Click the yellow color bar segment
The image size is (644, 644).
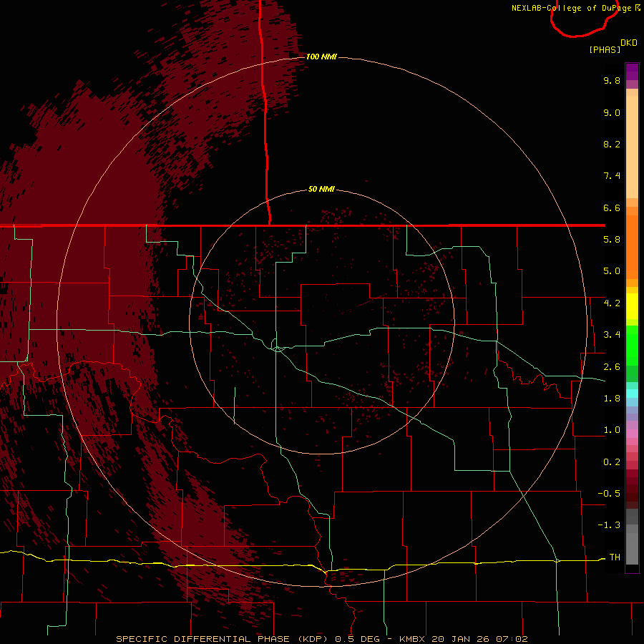click(x=632, y=306)
